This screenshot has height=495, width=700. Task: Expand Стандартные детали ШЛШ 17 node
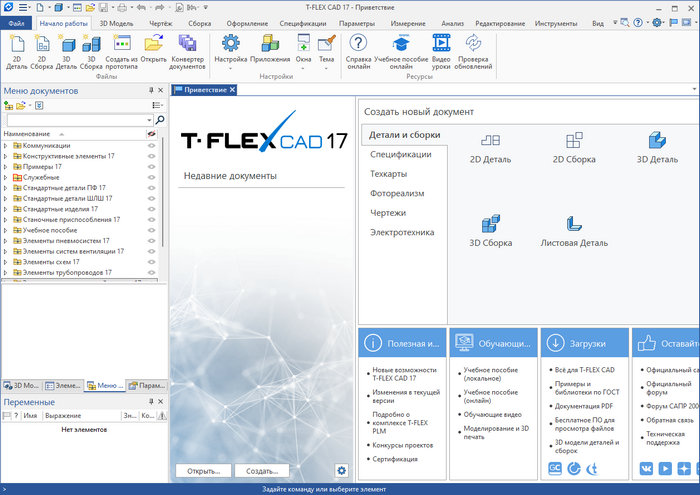tap(5, 198)
